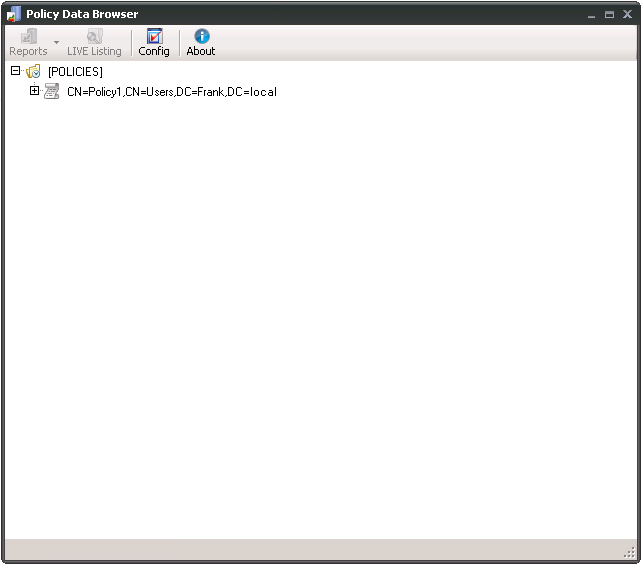This screenshot has height=565, width=641.
Task: Click the Policy Data Browser title icon
Action: tap(14, 14)
